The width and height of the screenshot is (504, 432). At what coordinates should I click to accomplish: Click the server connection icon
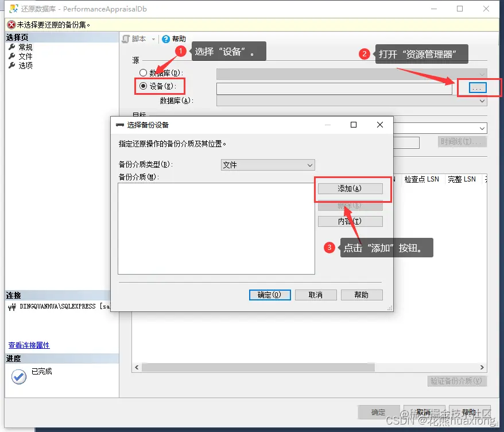pos(12,307)
